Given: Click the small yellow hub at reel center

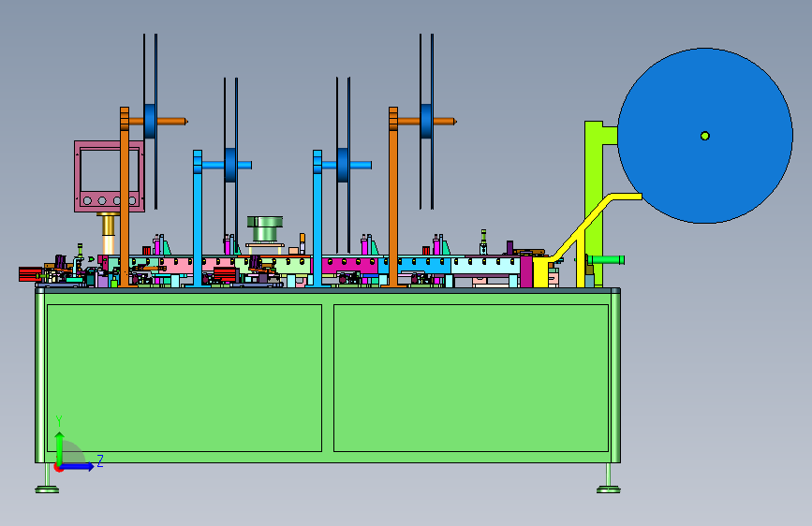Looking at the screenshot, I should [705, 136].
